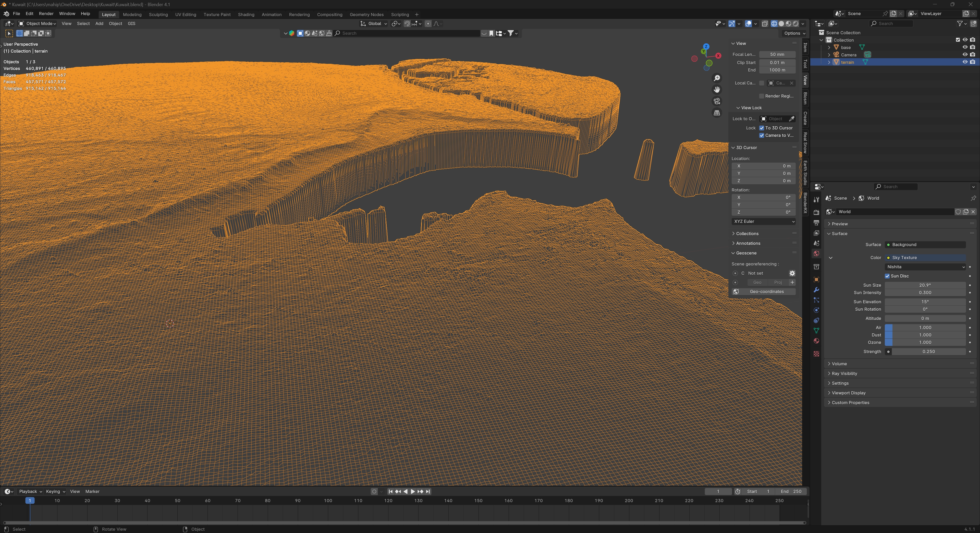Disable the Sun Disc checkbox
The width and height of the screenshot is (980, 533).
point(887,276)
